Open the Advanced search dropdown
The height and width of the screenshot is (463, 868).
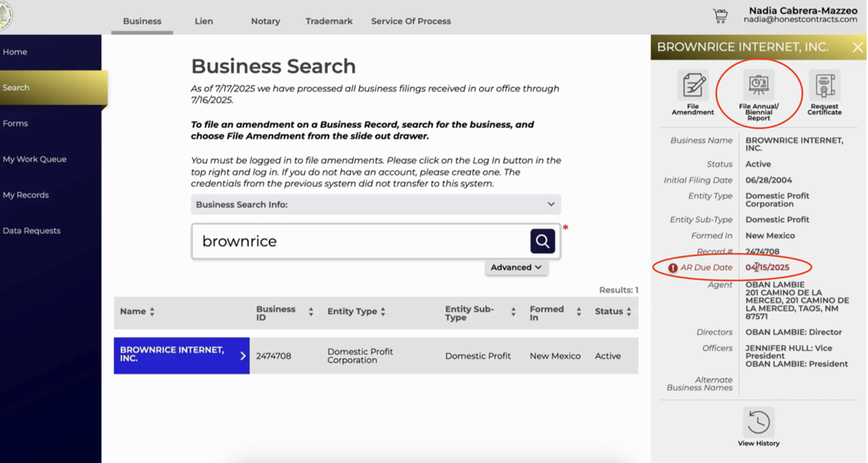(x=516, y=267)
